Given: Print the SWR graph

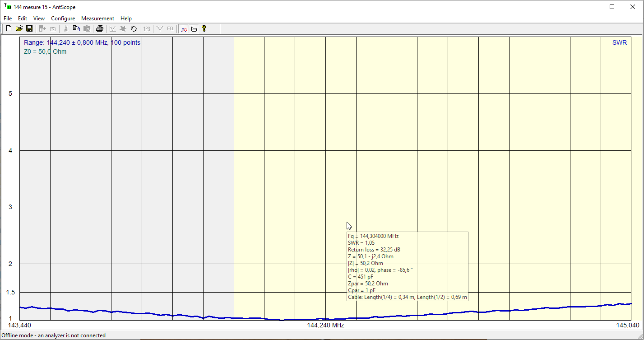Looking at the screenshot, I should click(x=100, y=29).
